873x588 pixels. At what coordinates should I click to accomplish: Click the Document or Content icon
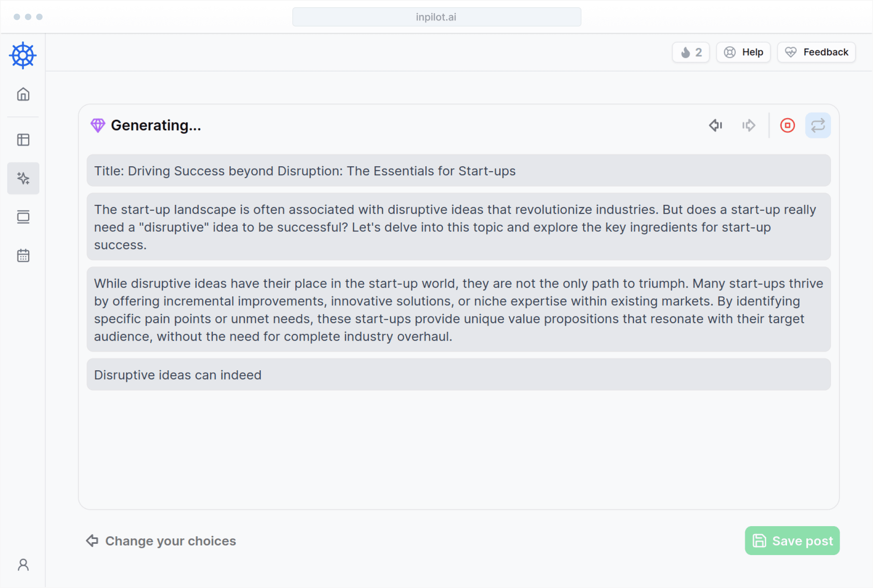point(24,217)
